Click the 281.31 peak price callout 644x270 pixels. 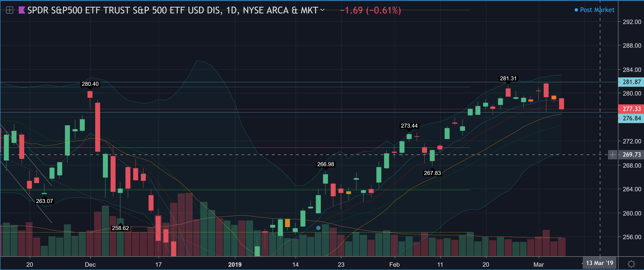click(508, 79)
